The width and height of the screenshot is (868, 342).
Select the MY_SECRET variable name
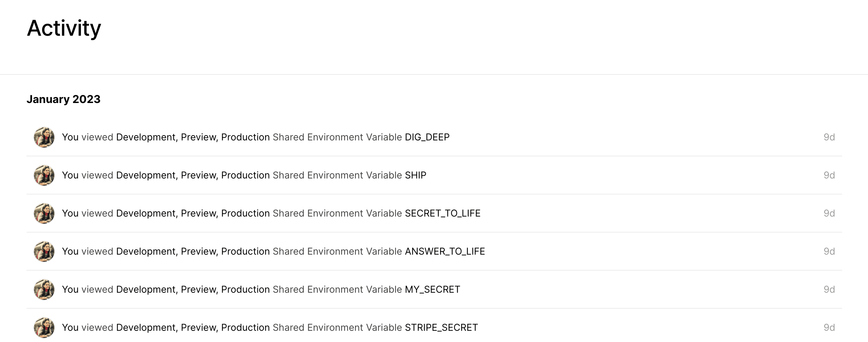click(x=432, y=290)
